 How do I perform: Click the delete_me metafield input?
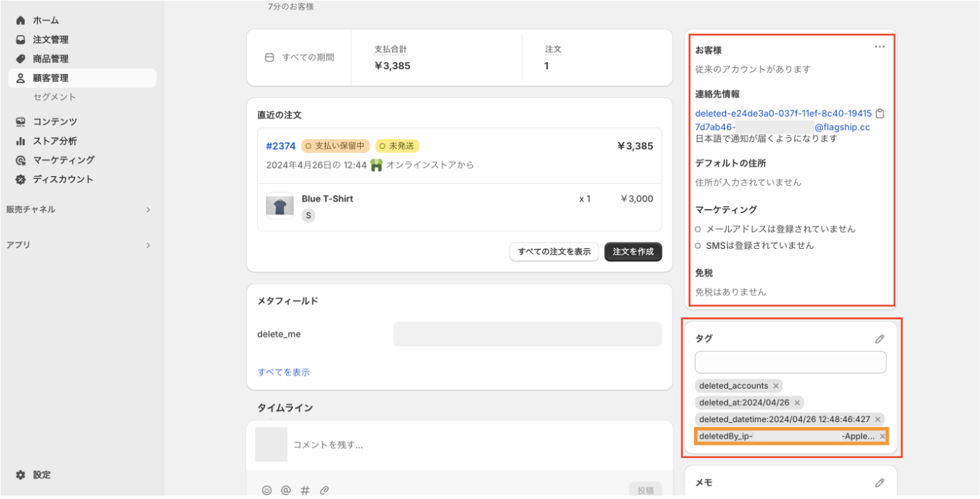click(527, 334)
